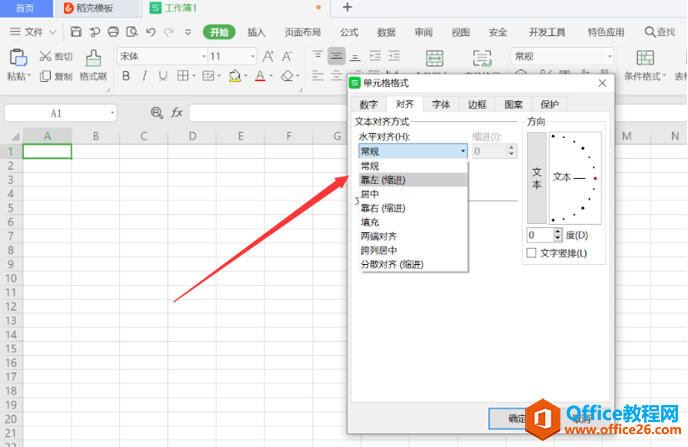Select 居中 in alignment list
The height and width of the screenshot is (447, 688).
413,194
